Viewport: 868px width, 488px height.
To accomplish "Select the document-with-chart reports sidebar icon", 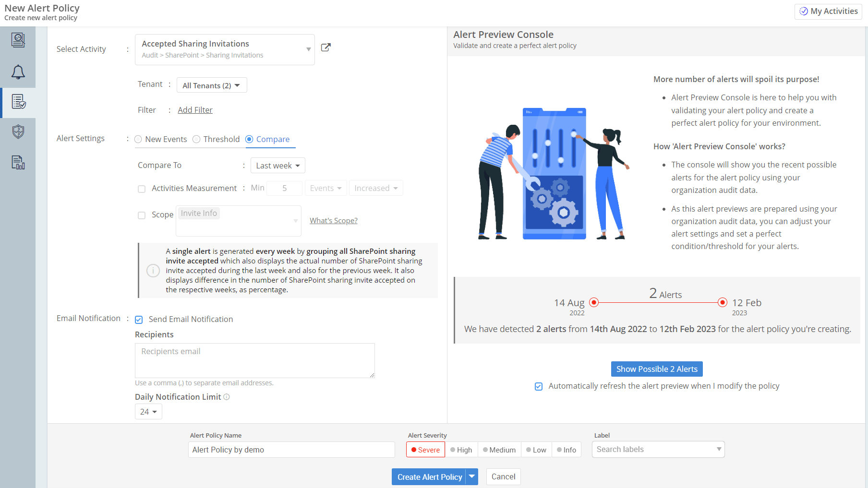I will (18, 162).
